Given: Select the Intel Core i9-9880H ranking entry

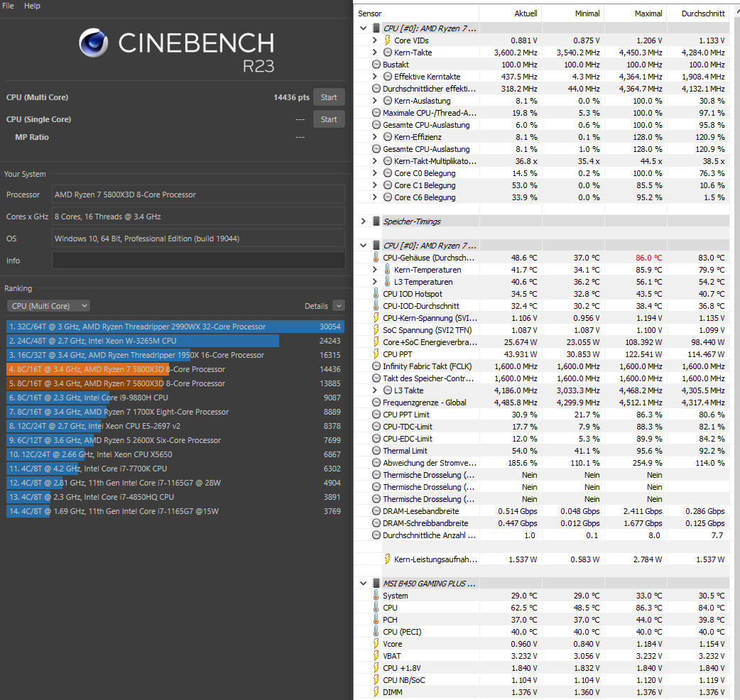Looking at the screenshot, I should (175, 397).
